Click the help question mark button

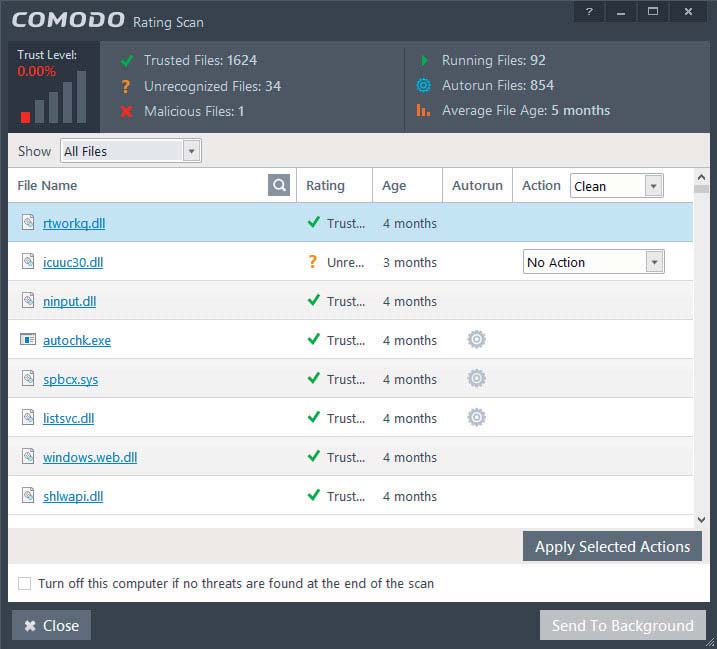coord(589,11)
